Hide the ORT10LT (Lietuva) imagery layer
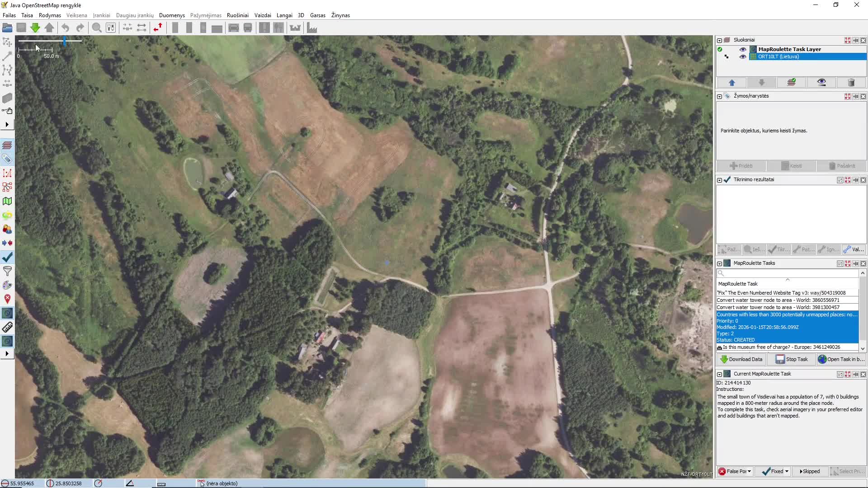 click(x=742, y=56)
